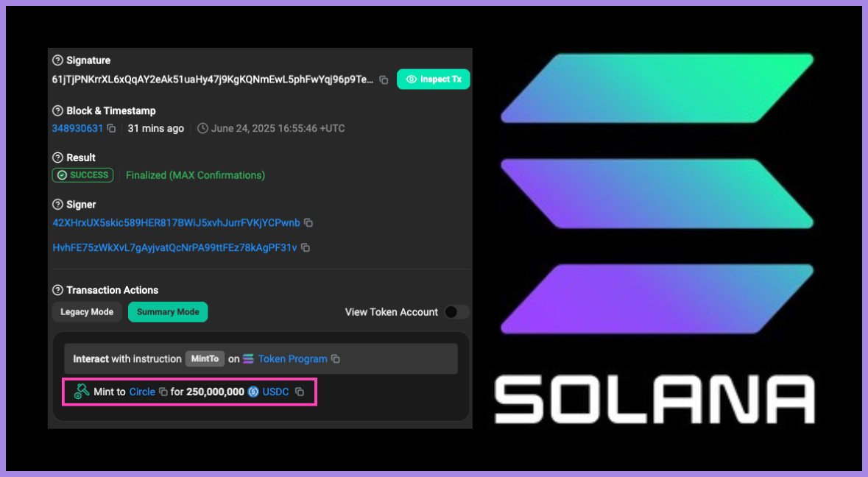Image resolution: width=868 pixels, height=477 pixels.
Task: Click the Solana icon beside Token Program
Action: coord(249,359)
